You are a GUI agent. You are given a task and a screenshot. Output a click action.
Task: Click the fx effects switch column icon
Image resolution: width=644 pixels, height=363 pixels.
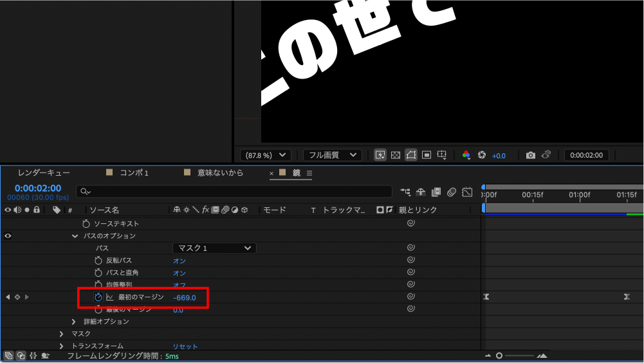pos(205,210)
